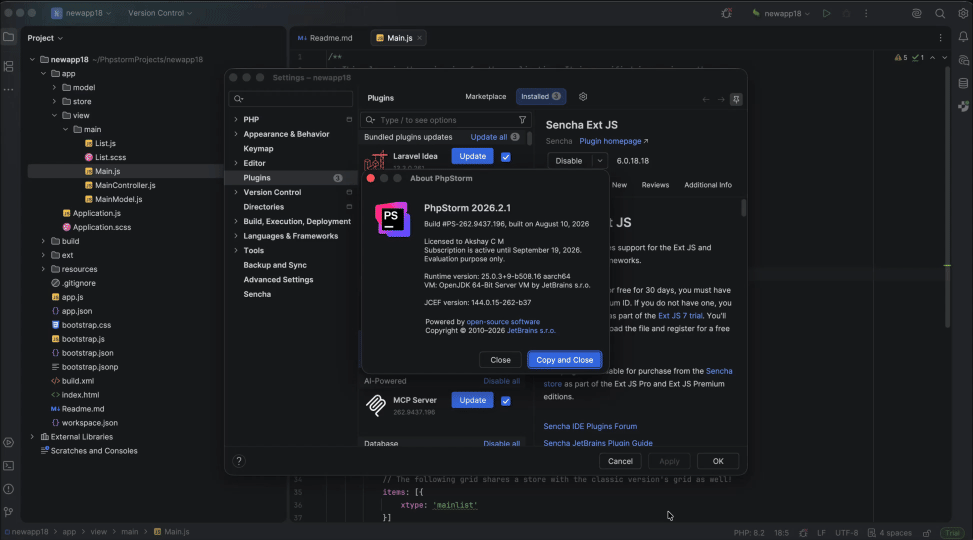Click the Update all link
The height and width of the screenshot is (540, 973).
point(488,137)
